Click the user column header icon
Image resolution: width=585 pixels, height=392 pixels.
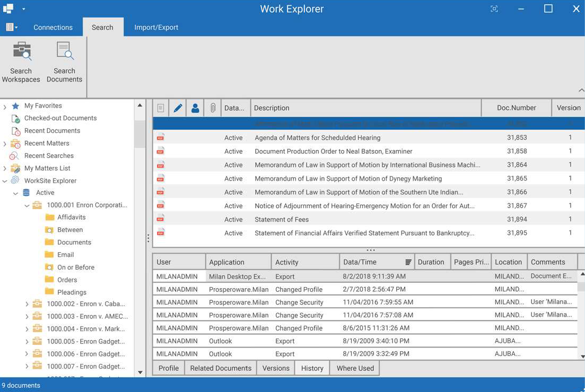[195, 108]
